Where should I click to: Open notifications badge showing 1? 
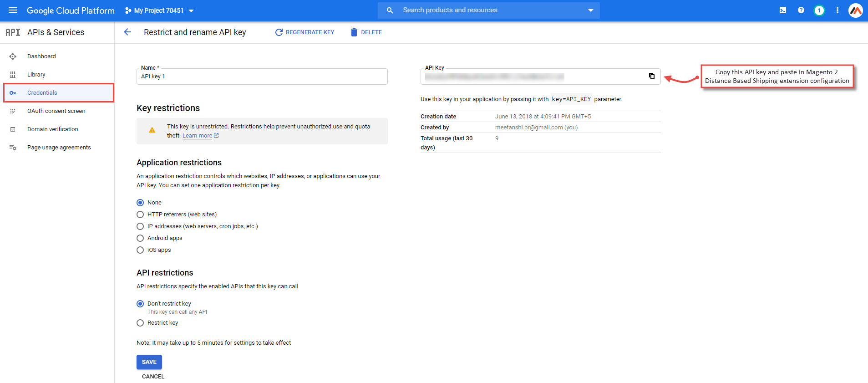coord(819,10)
